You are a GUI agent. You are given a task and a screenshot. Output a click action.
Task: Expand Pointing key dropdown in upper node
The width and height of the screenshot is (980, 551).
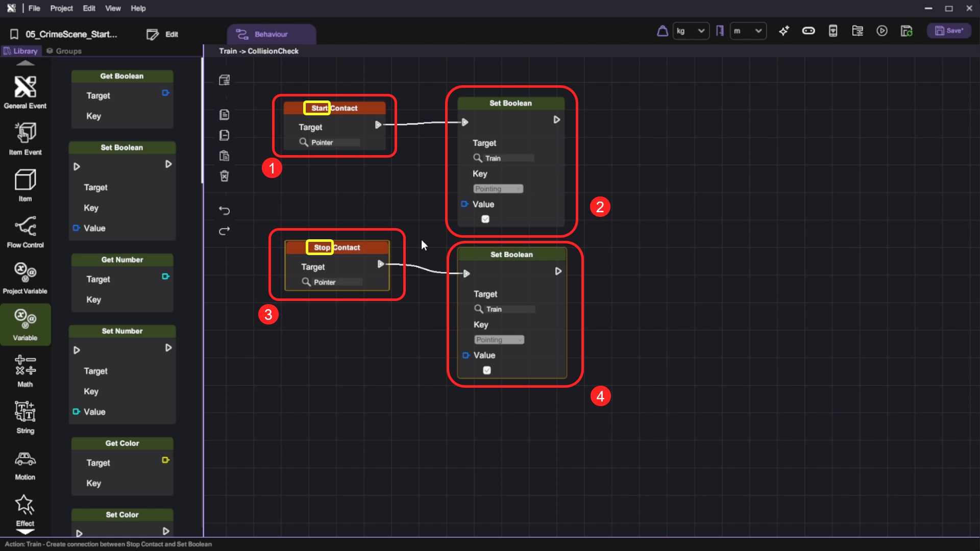(x=498, y=189)
